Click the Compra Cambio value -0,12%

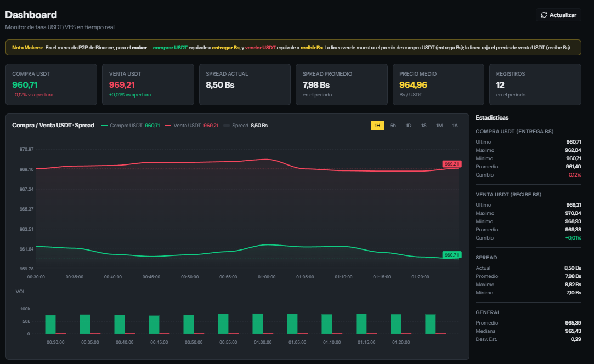click(x=574, y=175)
